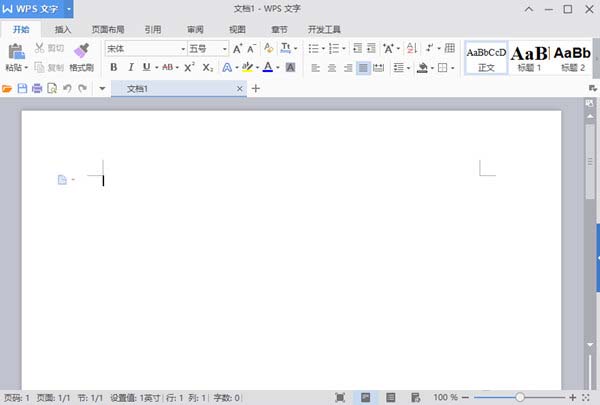Click the zoom slider handle in status bar
This screenshot has width=600, height=405.
pos(520,397)
